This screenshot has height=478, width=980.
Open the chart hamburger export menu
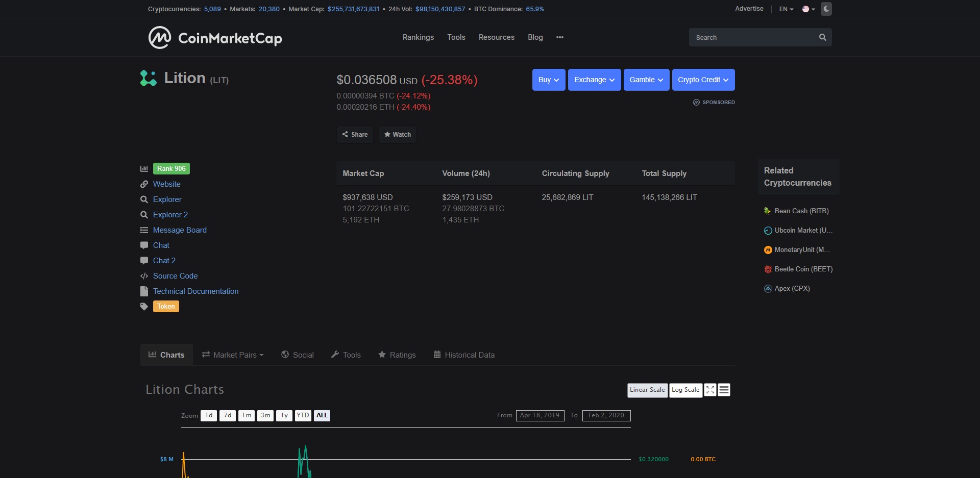point(724,390)
